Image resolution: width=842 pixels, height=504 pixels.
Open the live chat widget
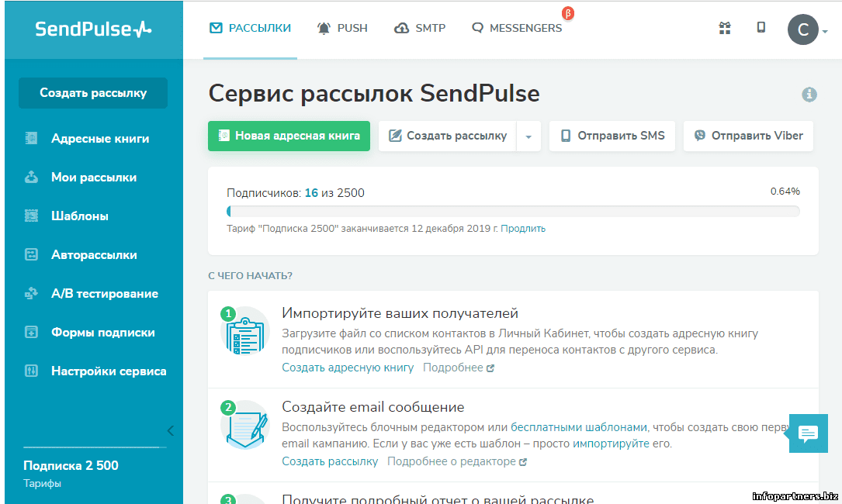[808, 433]
